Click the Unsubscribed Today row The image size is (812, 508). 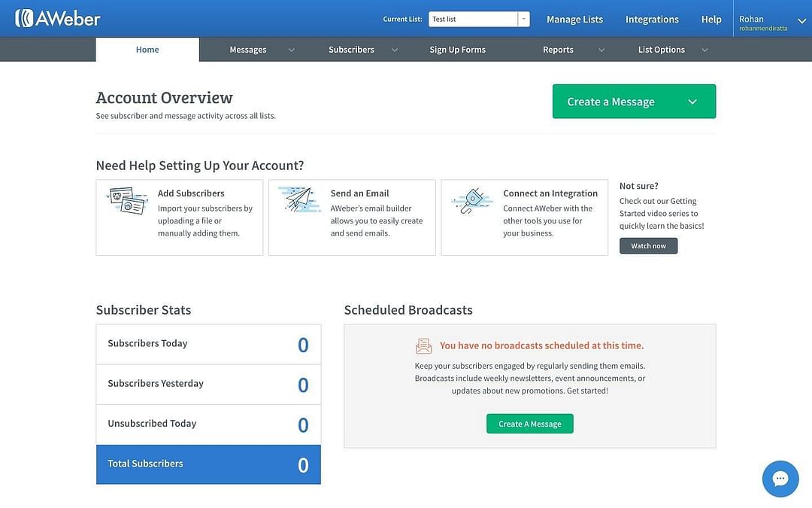[208, 424]
